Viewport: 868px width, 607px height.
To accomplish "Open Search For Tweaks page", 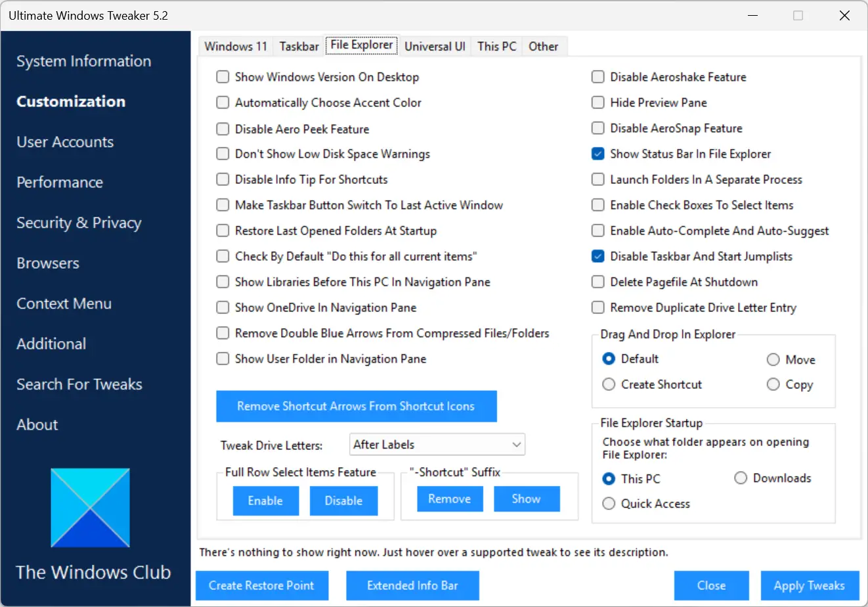I will click(79, 384).
